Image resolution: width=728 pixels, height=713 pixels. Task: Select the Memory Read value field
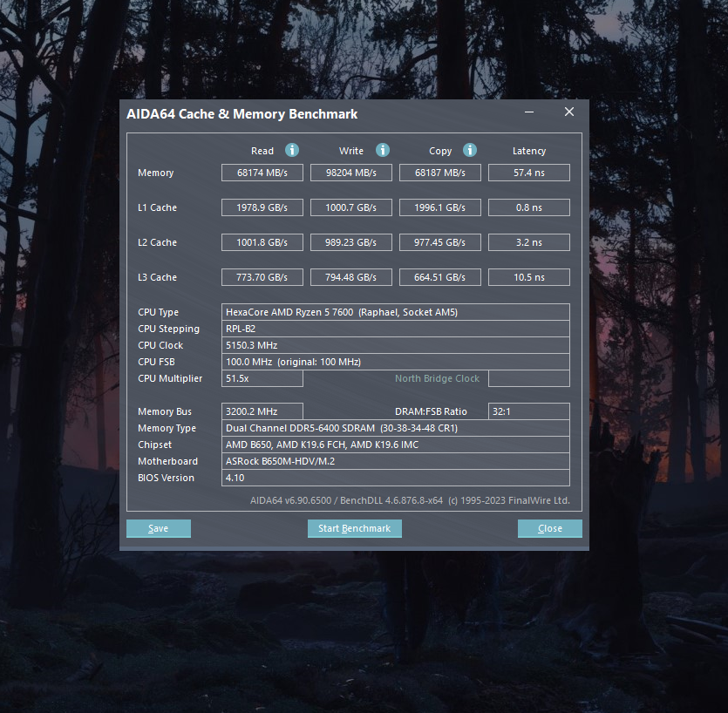[262, 173]
